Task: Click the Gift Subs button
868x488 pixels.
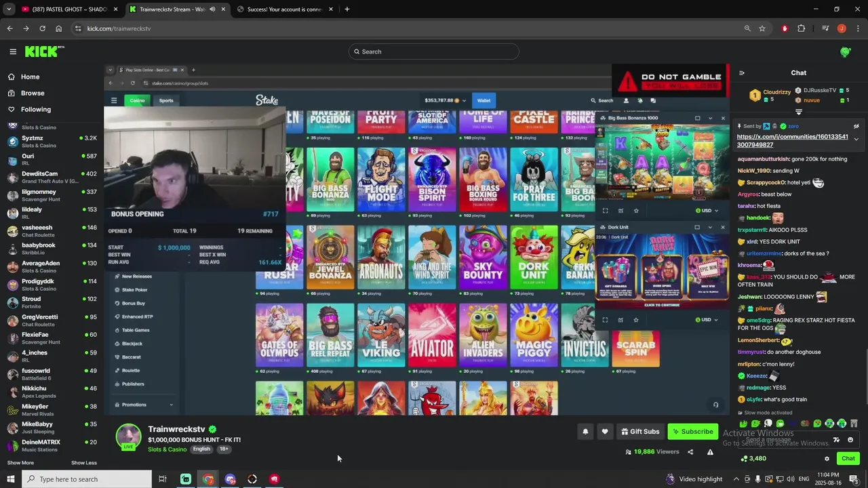Action: 639,432
